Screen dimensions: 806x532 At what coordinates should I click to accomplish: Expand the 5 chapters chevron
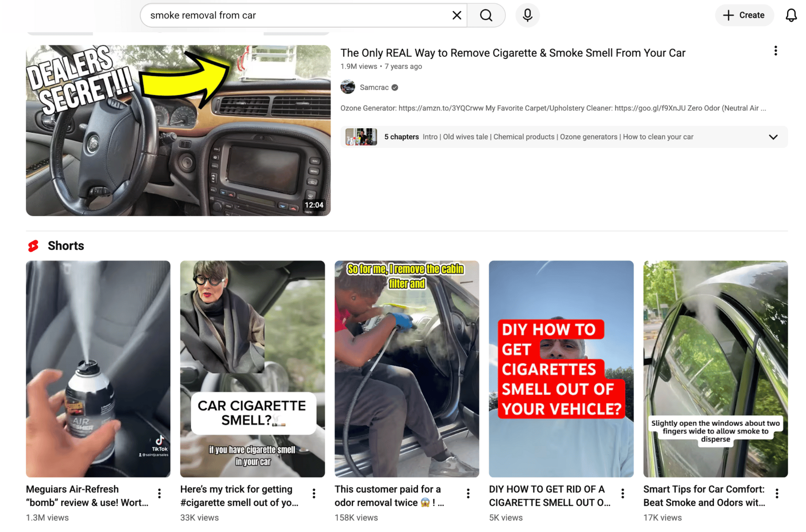[773, 137]
